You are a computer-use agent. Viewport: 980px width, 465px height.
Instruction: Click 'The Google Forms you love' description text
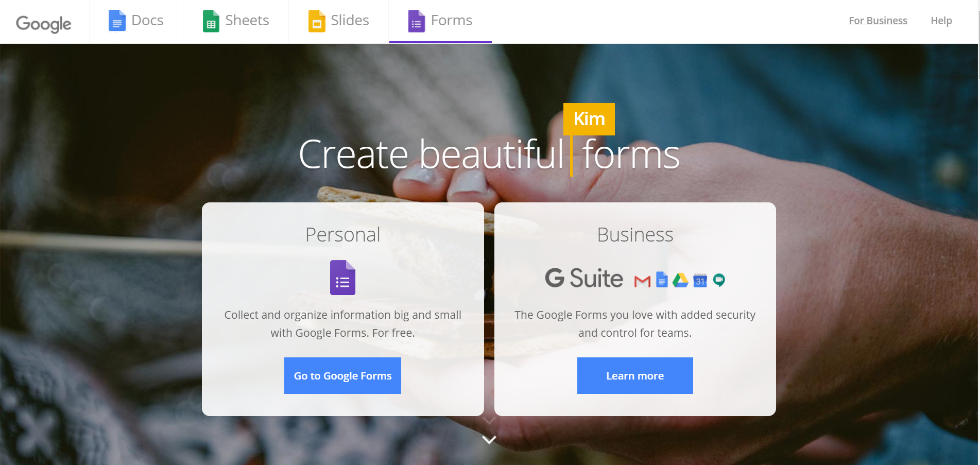[x=635, y=324]
